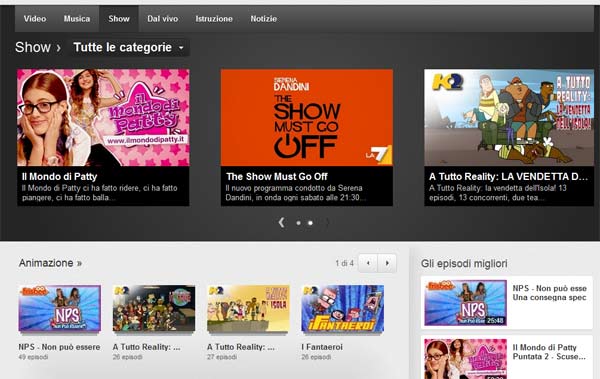Image resolution: width=600 pixels, height=379 pixels.
Task: Expand the Tutte le categorie dropdown
Action: (x=129, y=47)
